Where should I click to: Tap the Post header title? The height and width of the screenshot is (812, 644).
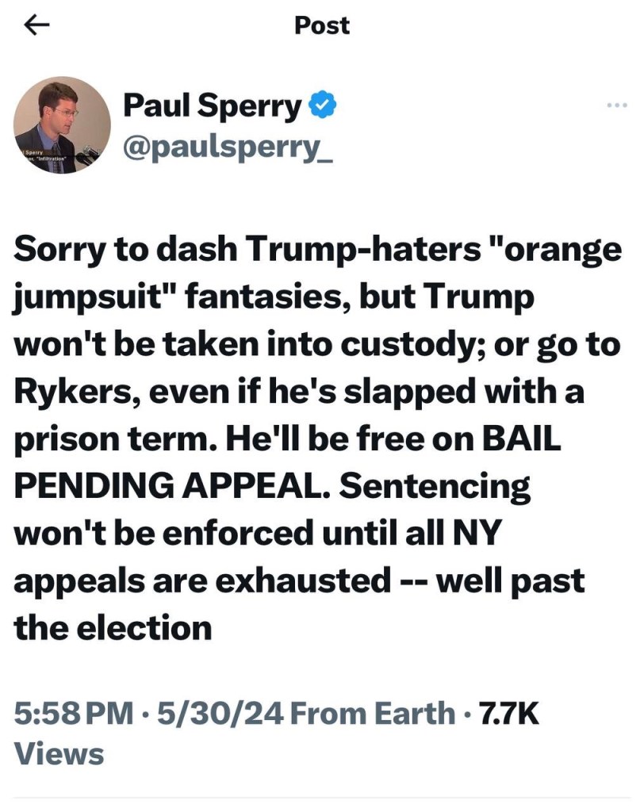click(x=321, y=25)
